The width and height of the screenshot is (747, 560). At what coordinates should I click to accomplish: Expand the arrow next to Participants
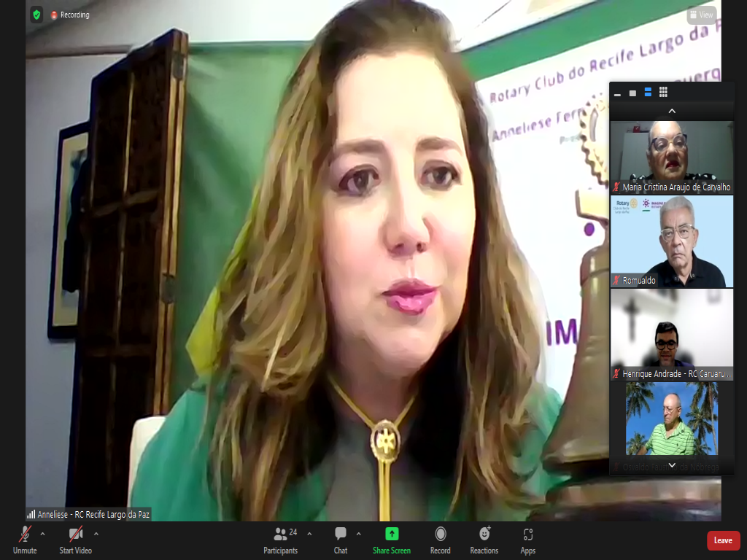309,533
